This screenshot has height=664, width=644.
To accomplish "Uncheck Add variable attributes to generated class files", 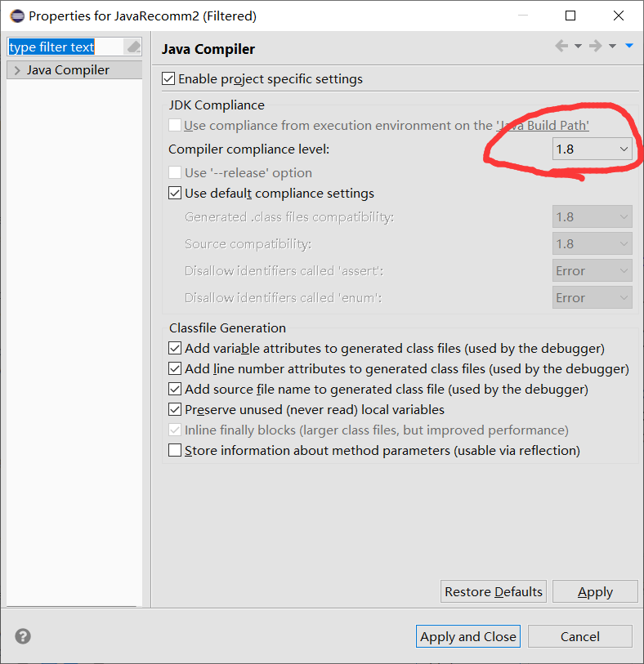I will coord(175,348).
